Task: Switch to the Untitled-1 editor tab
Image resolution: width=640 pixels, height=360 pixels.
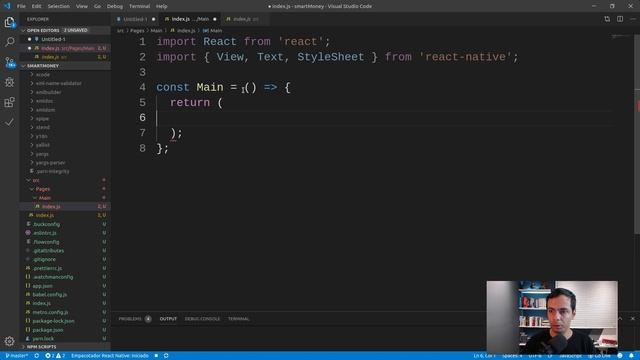Action: (135, 19)
